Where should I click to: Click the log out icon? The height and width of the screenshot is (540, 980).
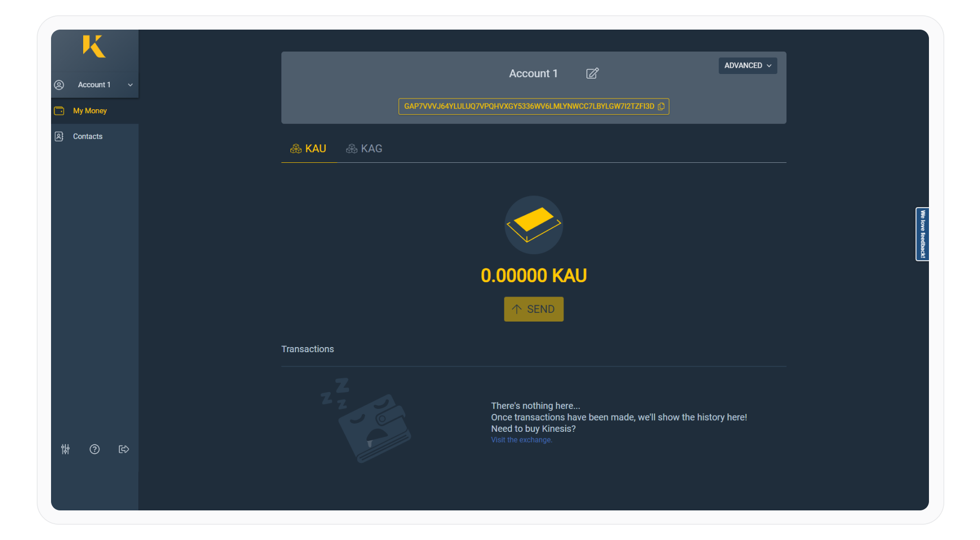(x=124, y=449)
